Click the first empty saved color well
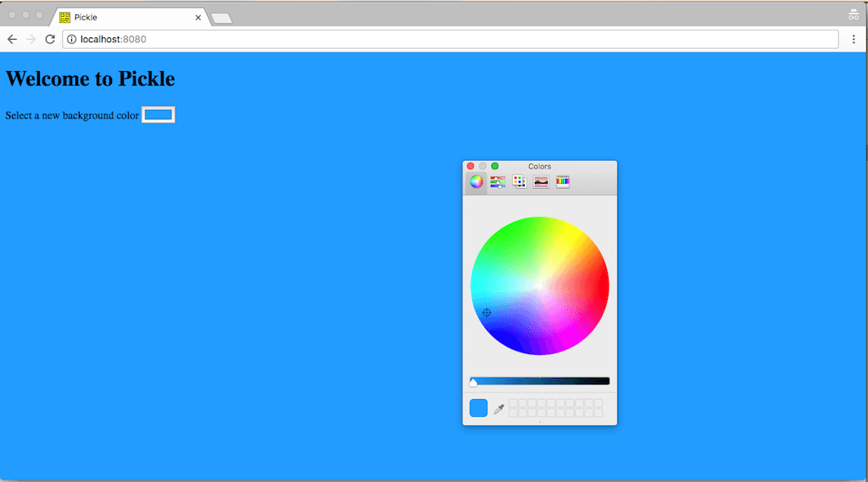This screenshot has height=482, width=868. point(513,403)
